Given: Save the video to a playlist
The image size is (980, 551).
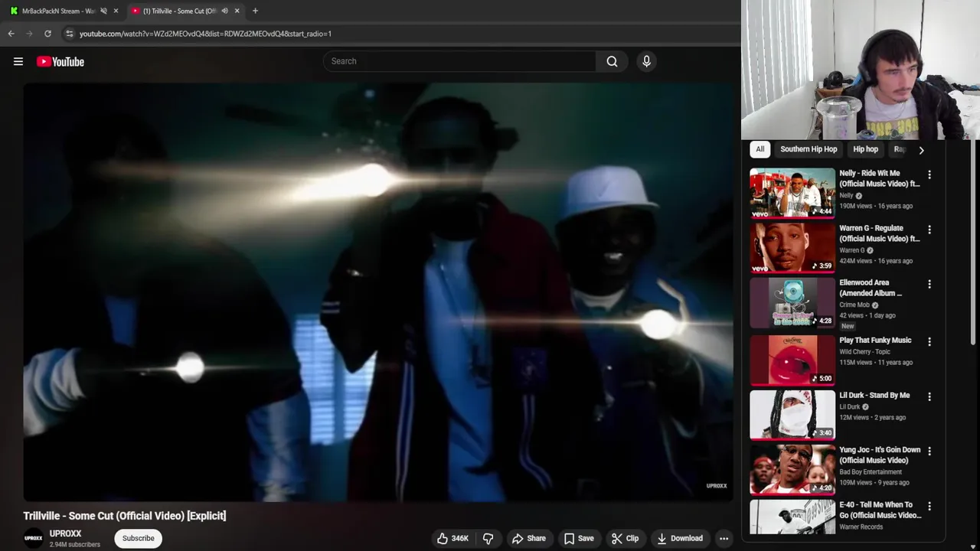Looking at the screenshot, I should pos(579,538).
